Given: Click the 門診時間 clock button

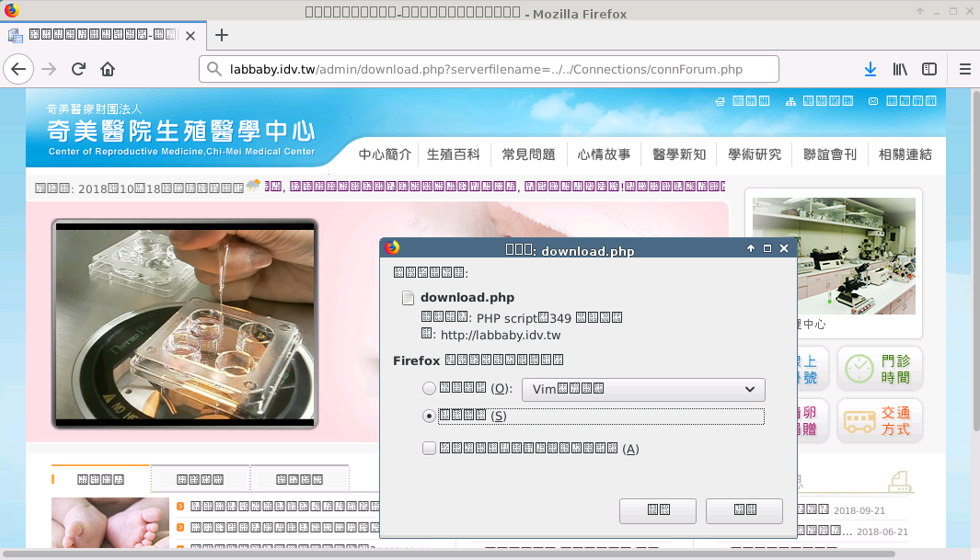Looking at the screenshot, I should (x=880, y=369).
